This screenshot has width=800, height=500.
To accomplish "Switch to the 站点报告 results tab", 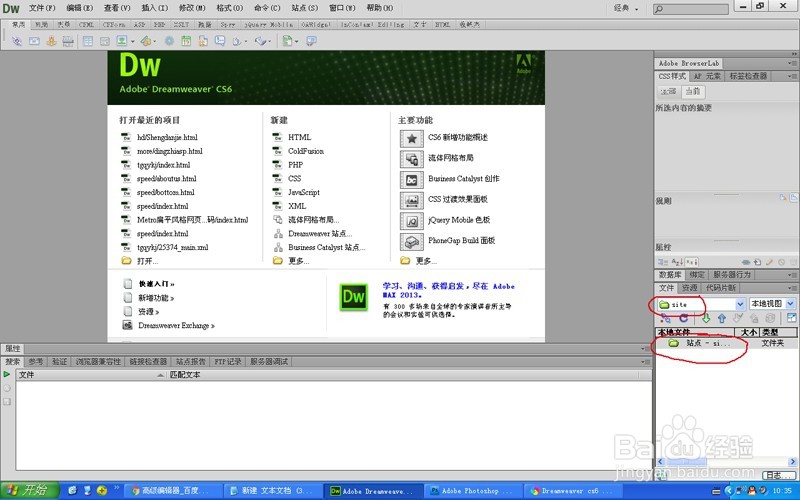I will click(191, 362).
